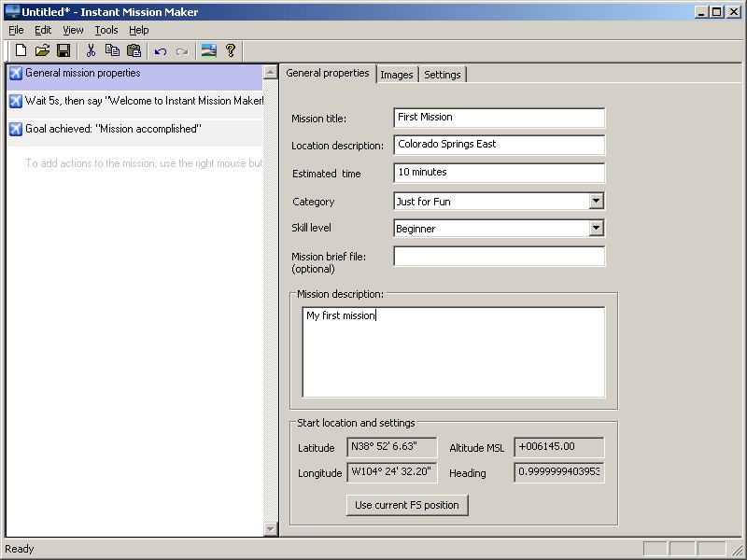This screenshot has height=560, width=747.
Task: Click the Mission title field containing First Mission
Action: (x=500, y=118)
